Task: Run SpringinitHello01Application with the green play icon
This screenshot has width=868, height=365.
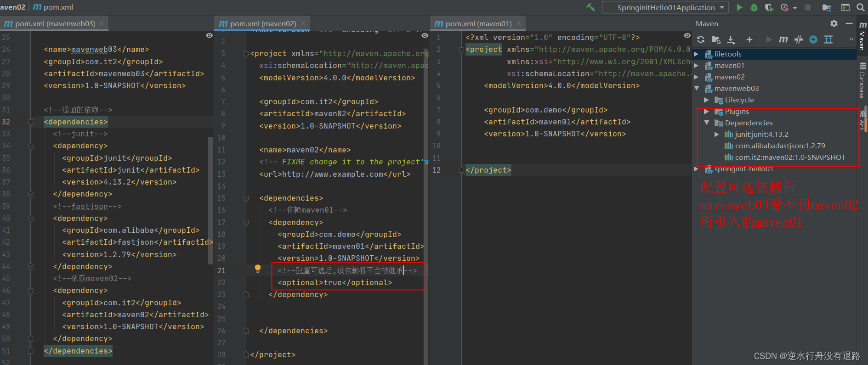Action: point(739,7)
